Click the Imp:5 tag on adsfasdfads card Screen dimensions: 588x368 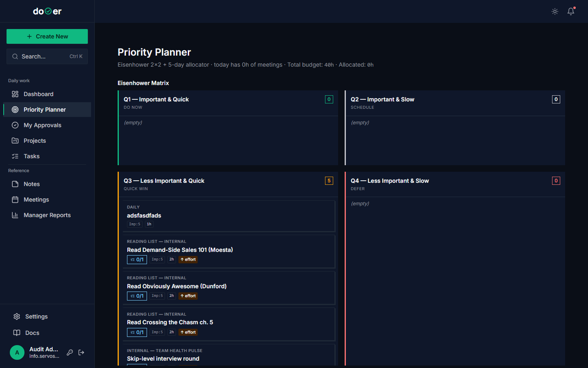coord(135,224)
